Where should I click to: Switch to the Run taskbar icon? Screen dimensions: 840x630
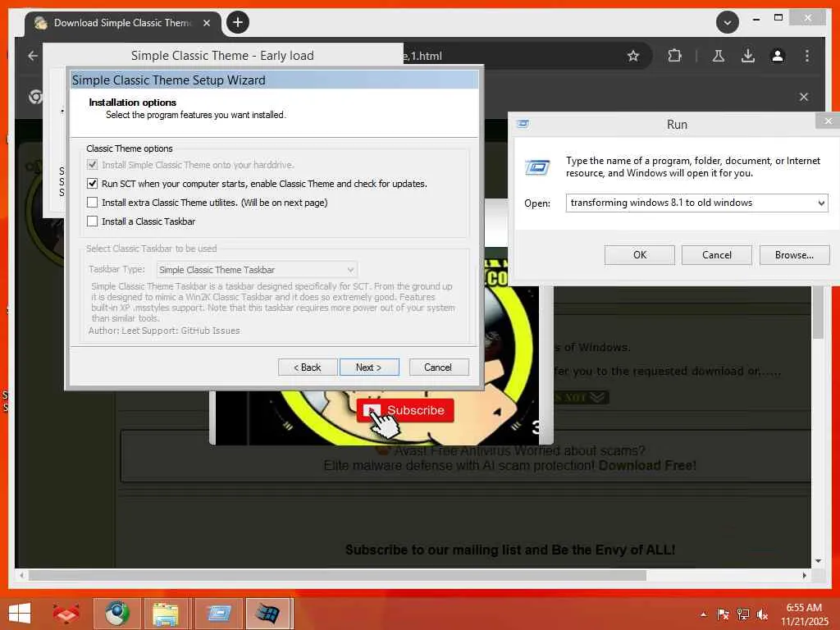click(218, 614)
